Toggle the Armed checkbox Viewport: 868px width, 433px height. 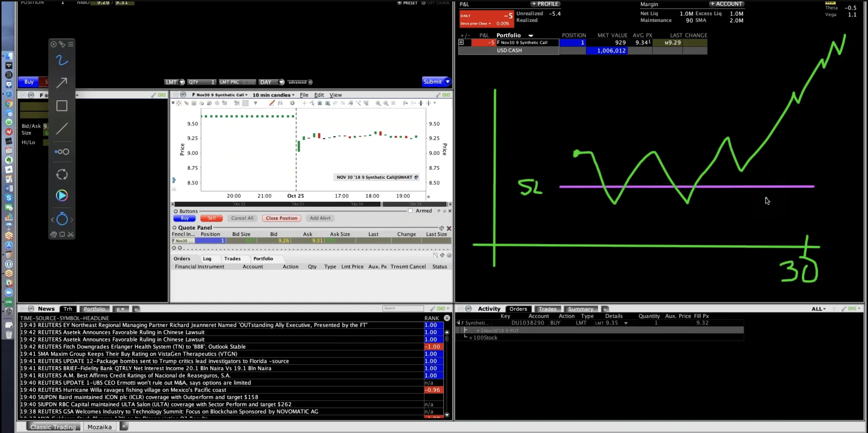point(411,211)
